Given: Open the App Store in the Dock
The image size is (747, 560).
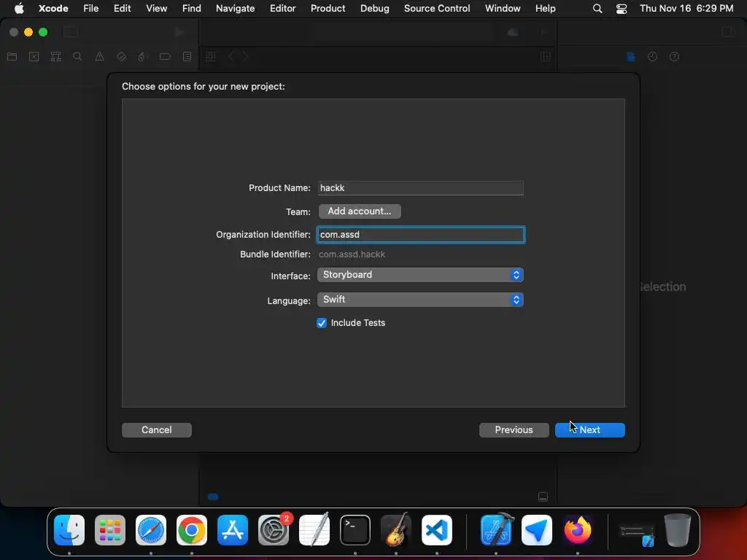Looking at the screenshot, I should pos(233,530).
